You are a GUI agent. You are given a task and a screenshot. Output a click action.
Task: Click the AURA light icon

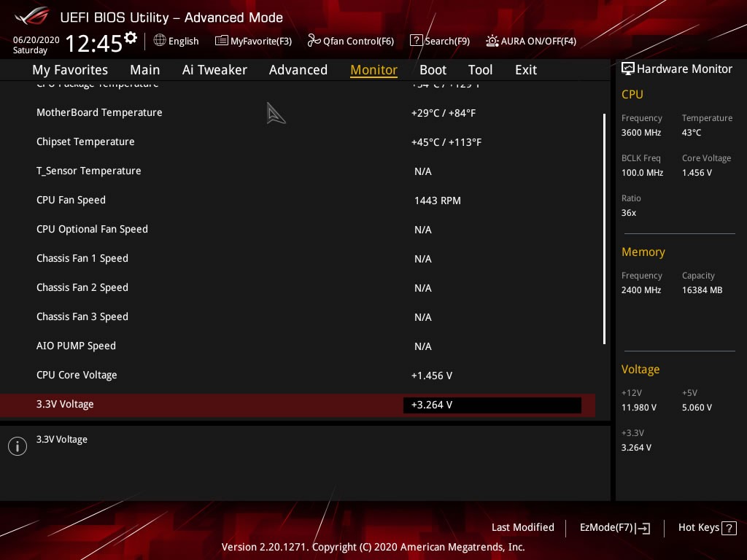tap(492, 41)
